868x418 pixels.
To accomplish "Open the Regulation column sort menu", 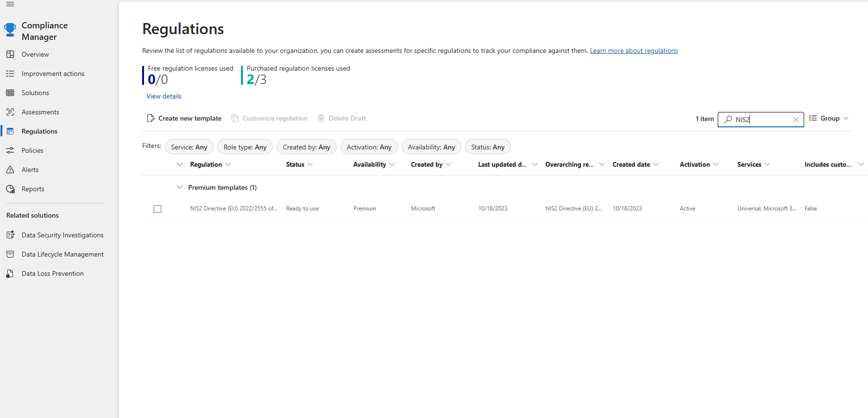I will click(228, 164).
